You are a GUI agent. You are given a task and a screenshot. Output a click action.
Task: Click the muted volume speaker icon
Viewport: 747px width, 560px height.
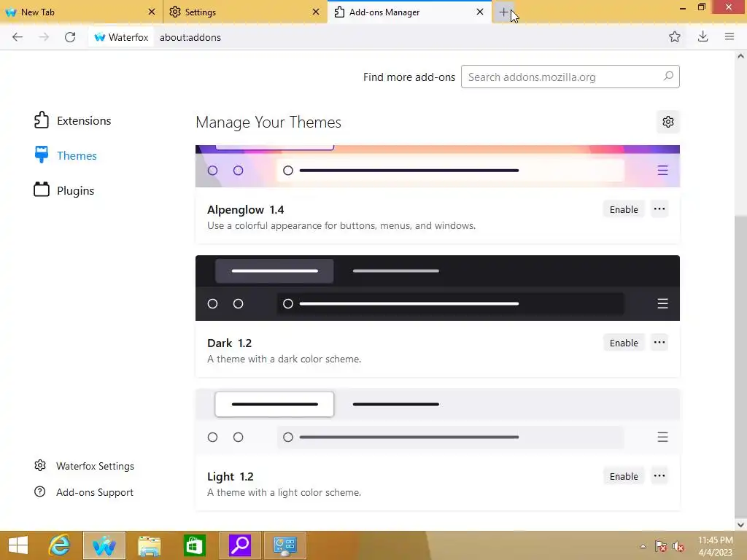[x=678, y=546]
